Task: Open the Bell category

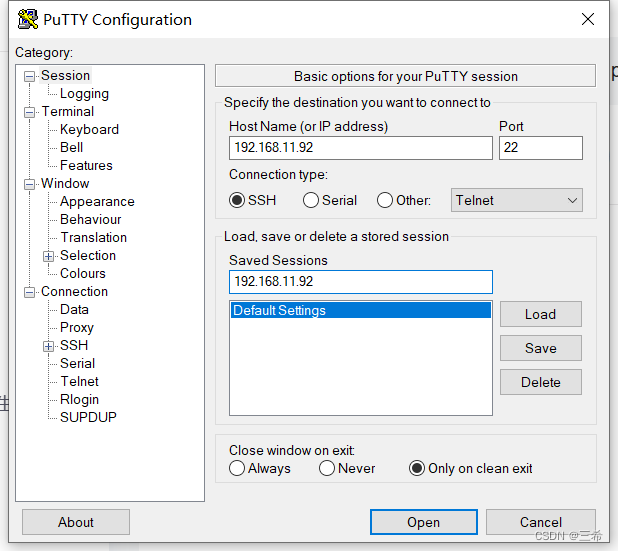Action: (x=71, y=147)
